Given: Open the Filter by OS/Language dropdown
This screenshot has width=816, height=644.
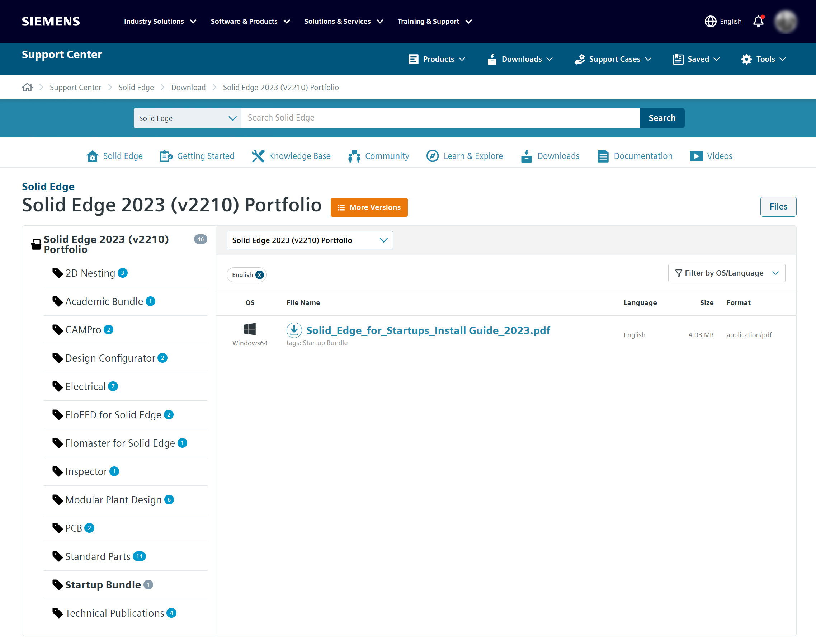Looking at the screenshot, I should (726, 273).
